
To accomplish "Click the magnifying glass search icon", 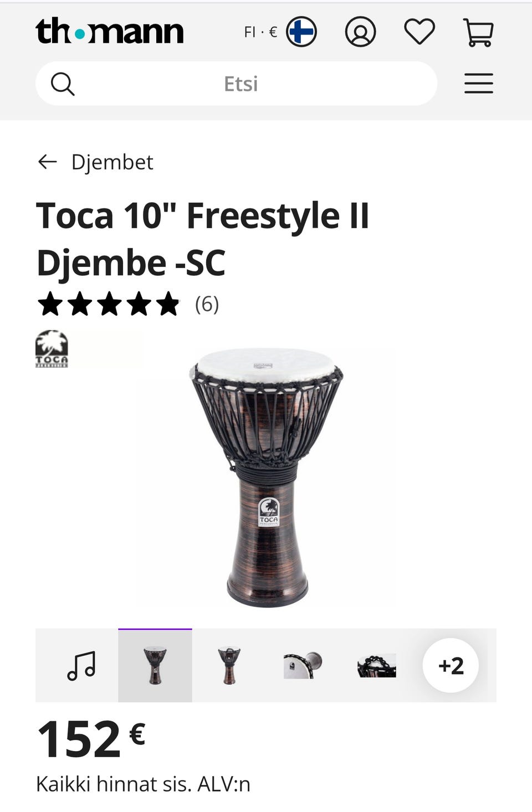I will click(x=63, y=84).
